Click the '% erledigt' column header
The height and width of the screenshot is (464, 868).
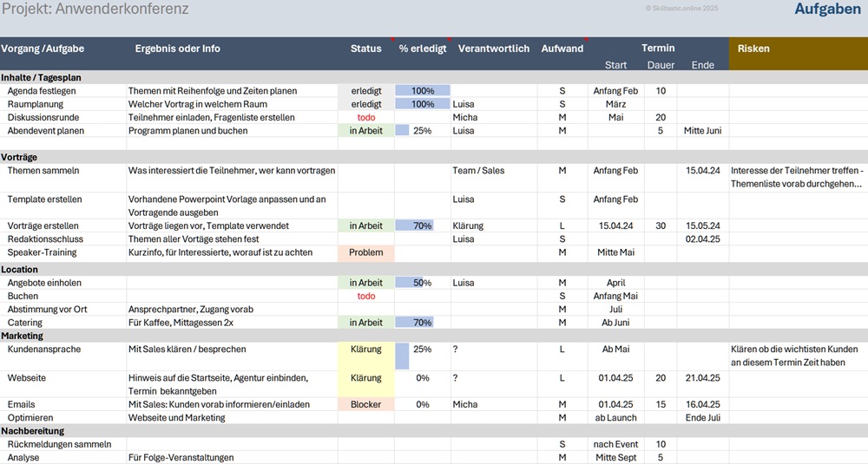pos(423,49)
